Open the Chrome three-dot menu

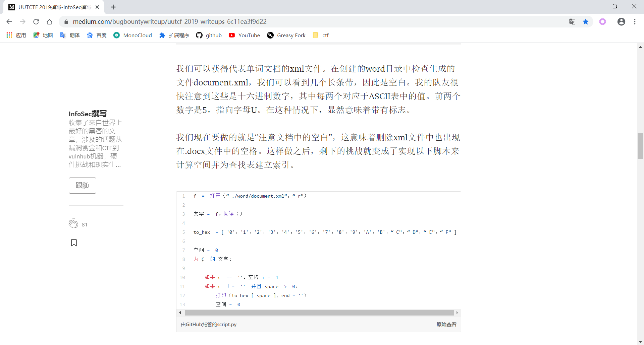[635, 21]
